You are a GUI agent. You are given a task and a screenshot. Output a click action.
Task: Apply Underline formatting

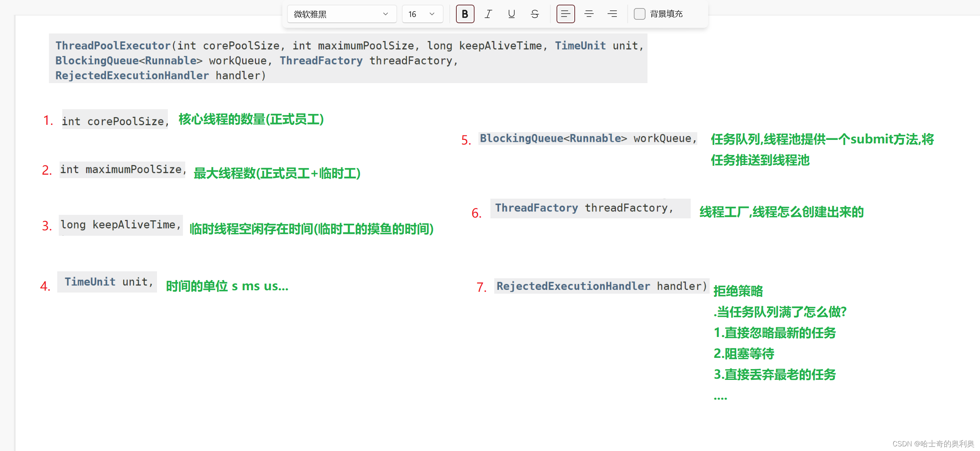click(511, 14)
